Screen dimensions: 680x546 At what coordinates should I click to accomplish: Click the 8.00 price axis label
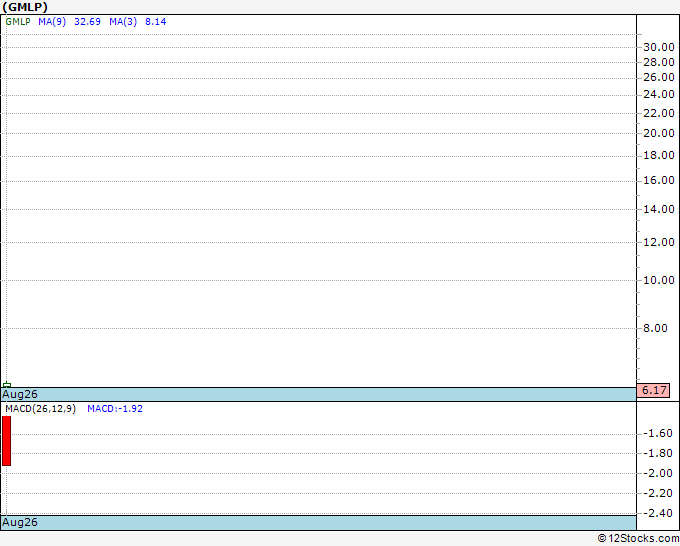pyautogui.click(x=655, y=328)
